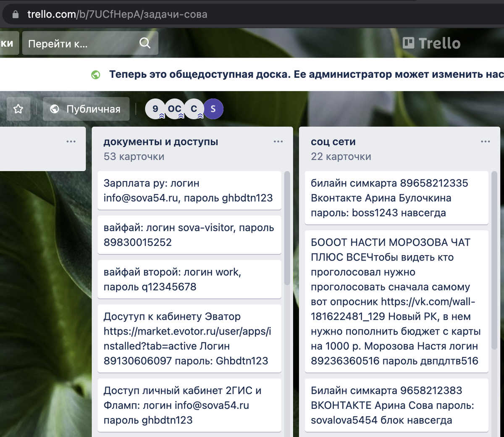The height and width of the screenshot is (437, 504).
Task: Click the partially visible ки header button
Action: (x=9, y=43)
